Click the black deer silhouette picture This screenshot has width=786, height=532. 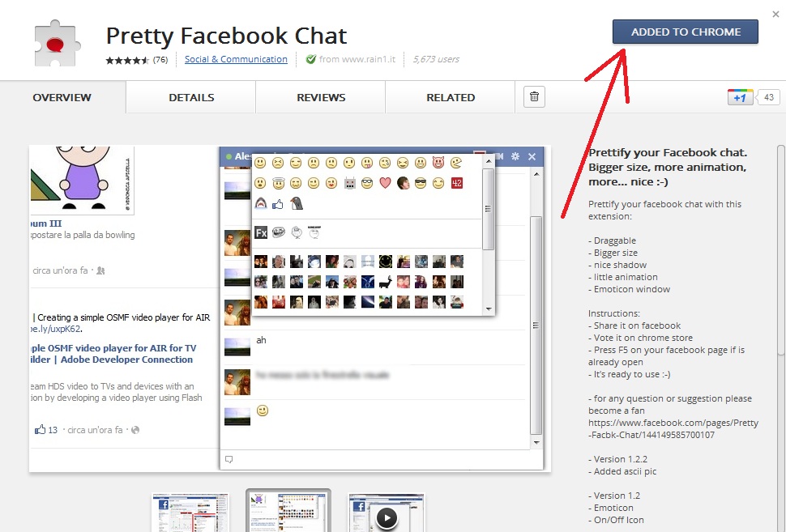click(x=386, y=282)
